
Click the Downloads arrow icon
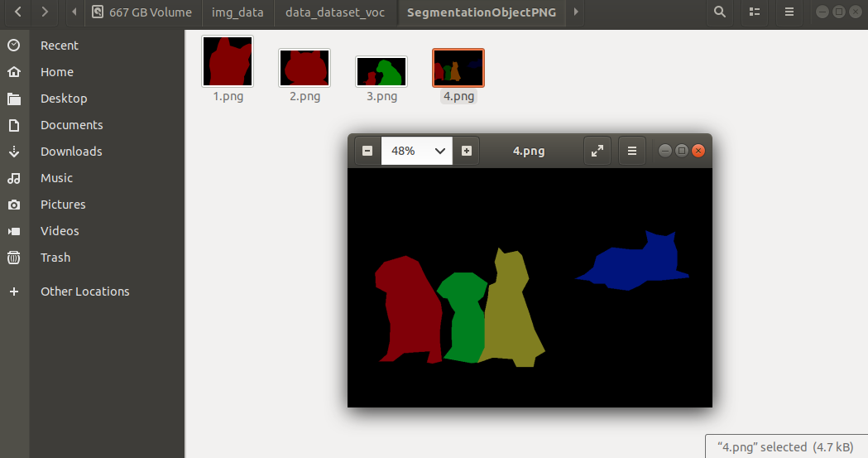click(14, 152)
